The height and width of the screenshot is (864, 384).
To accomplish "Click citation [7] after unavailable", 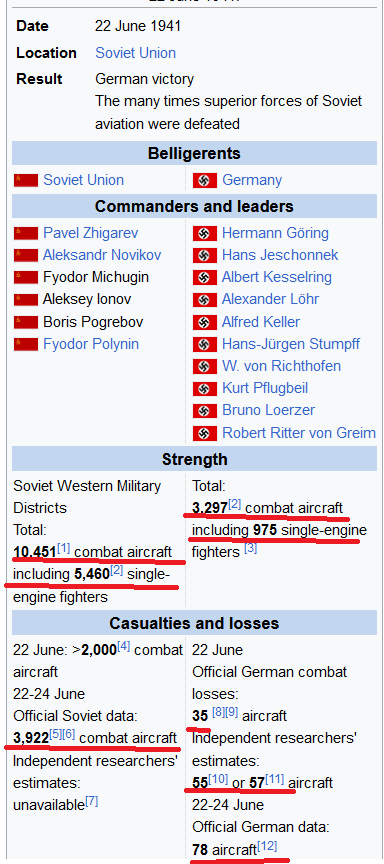I will [91, 802].
